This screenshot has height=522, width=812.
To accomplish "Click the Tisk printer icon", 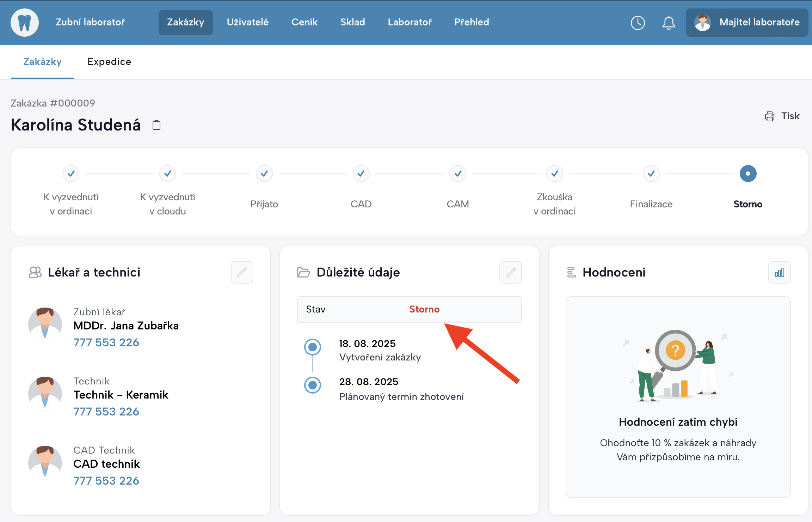I will (x=769, y=116).
